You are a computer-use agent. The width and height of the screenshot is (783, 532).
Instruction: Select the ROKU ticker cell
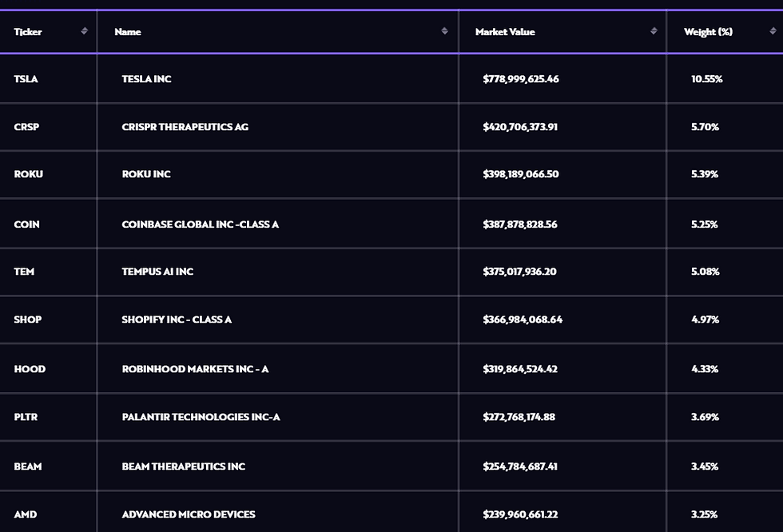(x=29, y=174)
